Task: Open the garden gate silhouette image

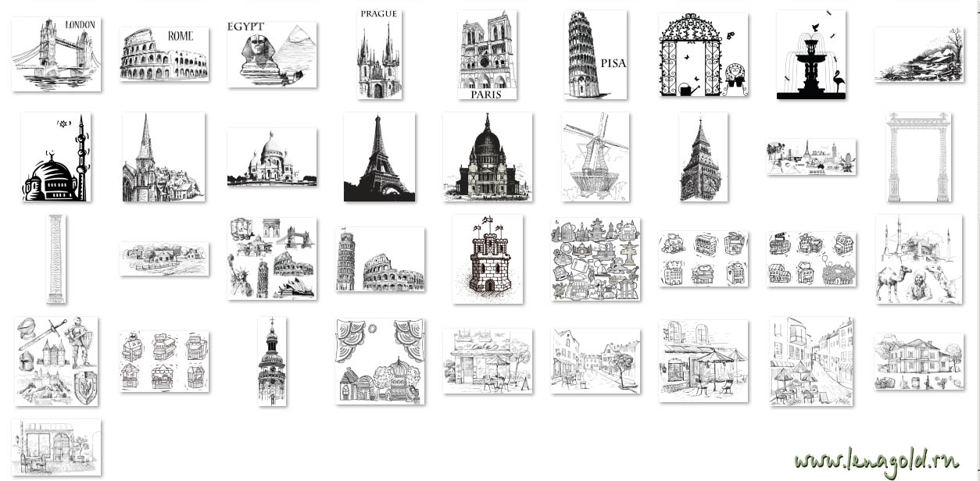Action: [703, 55]
